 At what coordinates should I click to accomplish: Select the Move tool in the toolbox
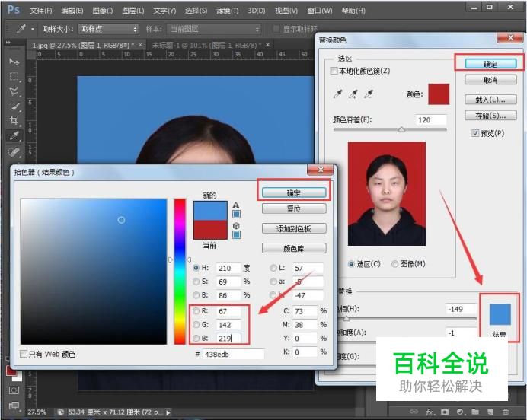point(14,62)
